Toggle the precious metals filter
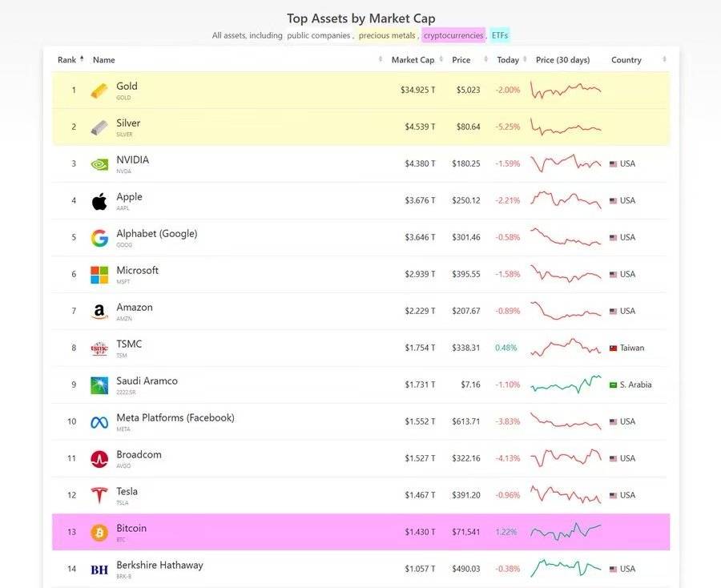Screen dimensions: 721x588 point(387,35)
